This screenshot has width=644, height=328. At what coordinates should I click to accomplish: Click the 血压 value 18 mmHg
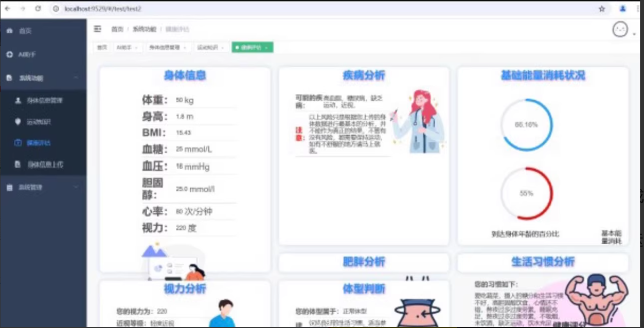point(192,166)
